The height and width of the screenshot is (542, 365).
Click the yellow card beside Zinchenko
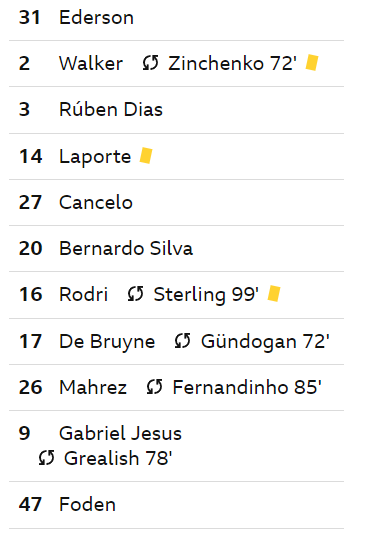click(312, 63)
